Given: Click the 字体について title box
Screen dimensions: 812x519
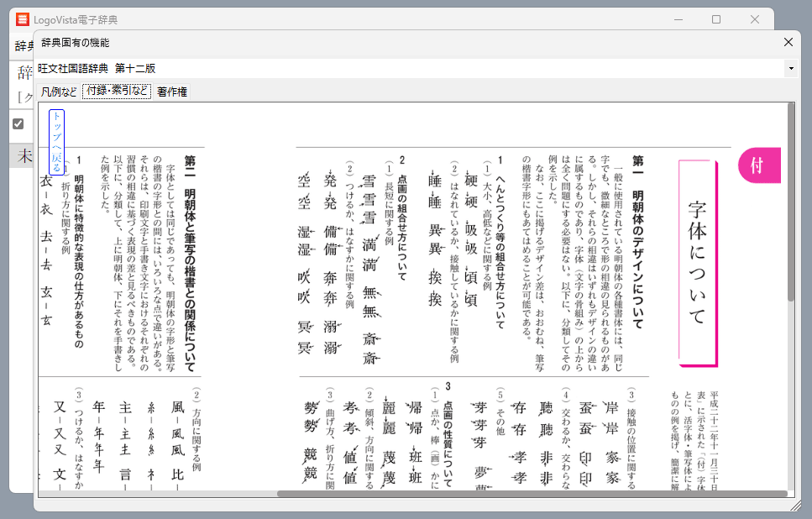Looking at the screenshot, I should 696,263.
